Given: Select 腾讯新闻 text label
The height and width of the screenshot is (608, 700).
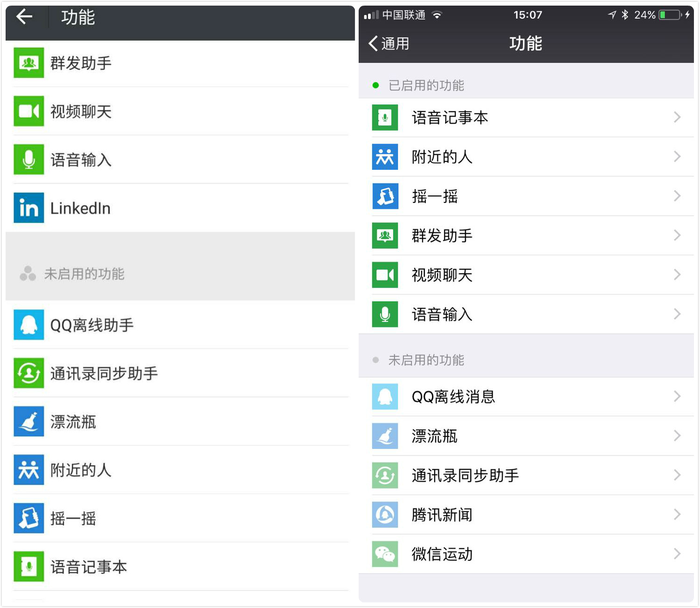Looking at the screenshot, I should click(442, 515).
